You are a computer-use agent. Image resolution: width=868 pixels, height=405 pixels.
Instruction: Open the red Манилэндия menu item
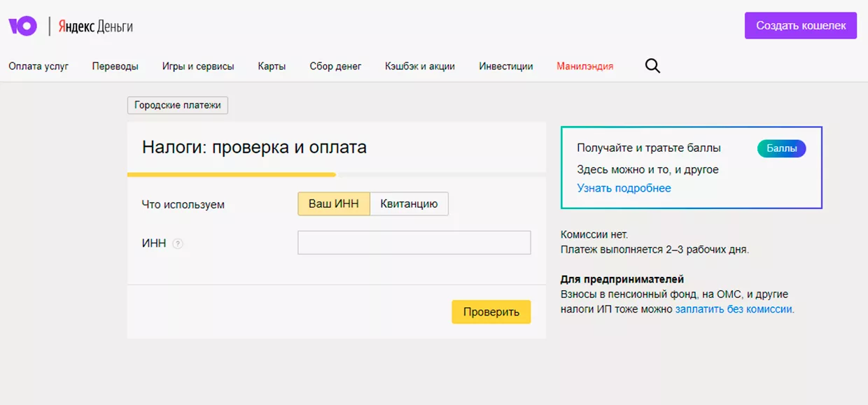(x=584, y=66)
